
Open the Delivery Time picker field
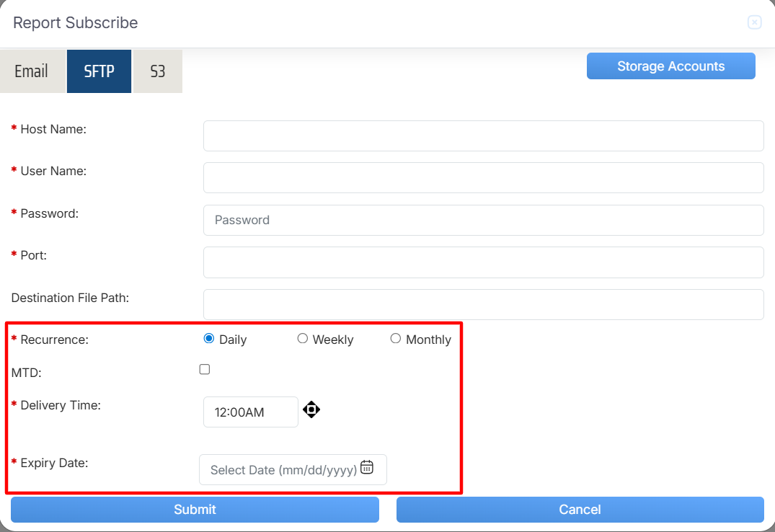coord(250,412)
